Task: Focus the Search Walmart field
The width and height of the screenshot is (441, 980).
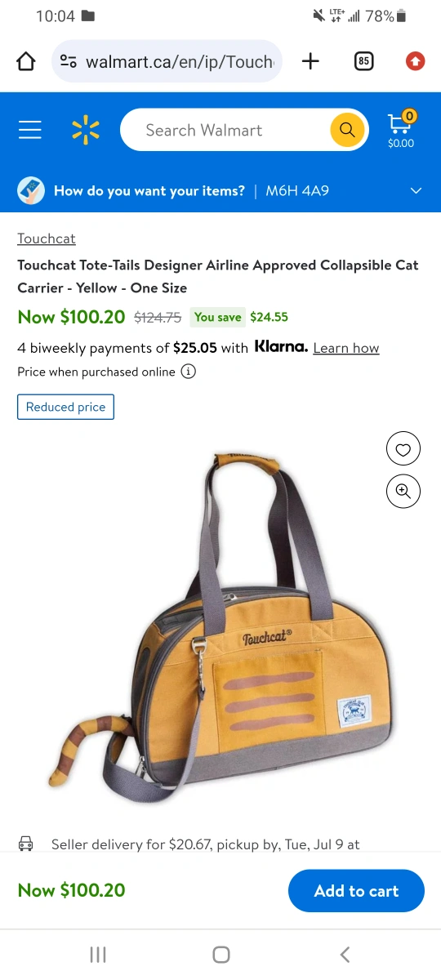Action: (225, 130)
